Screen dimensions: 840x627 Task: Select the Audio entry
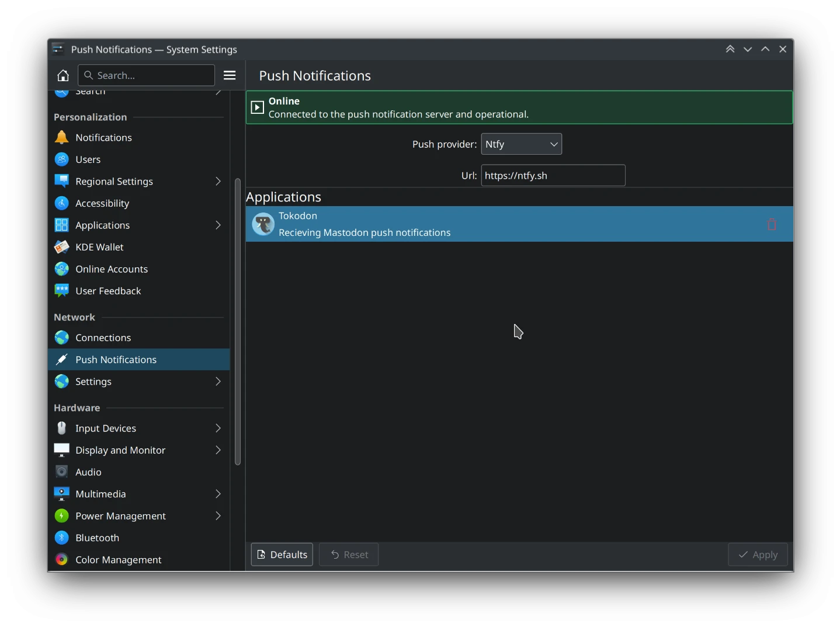138,472
